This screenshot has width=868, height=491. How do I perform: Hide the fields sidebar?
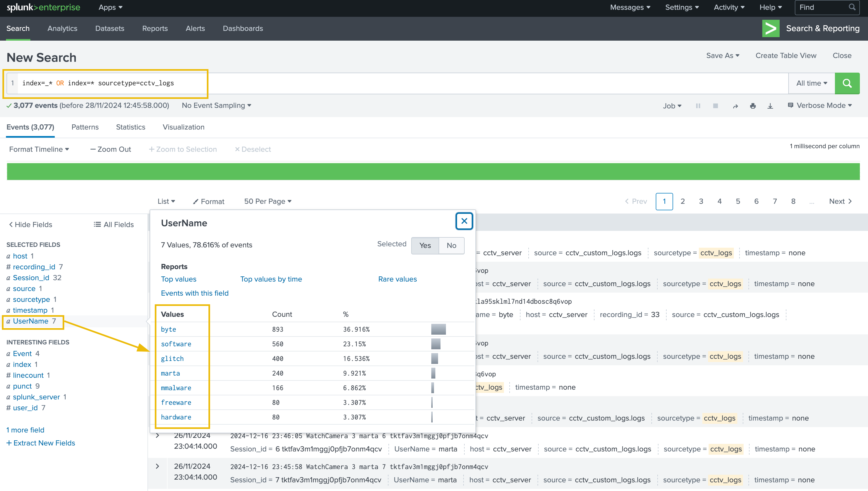[30, 225]
